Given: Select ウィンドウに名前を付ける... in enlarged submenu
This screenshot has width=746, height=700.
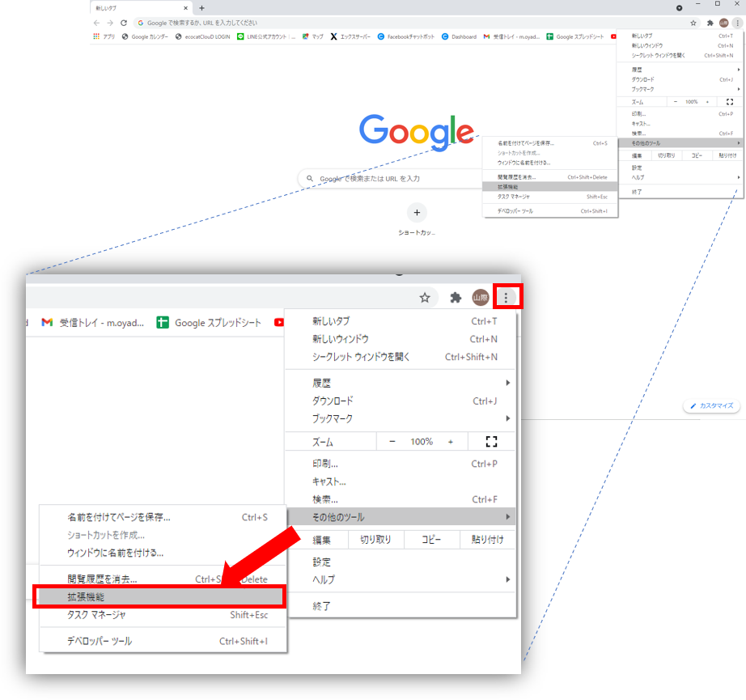Looking at the screenshot, I should 163,553.
